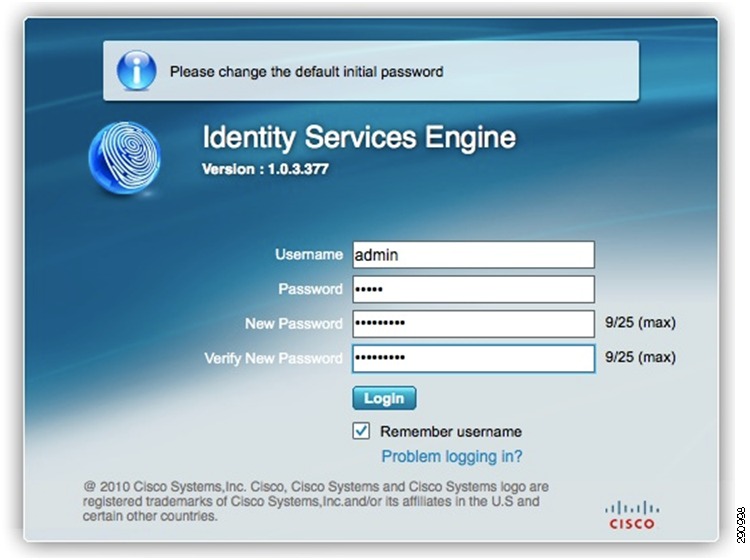Click the Identity Services Engine title
This screenshot has width=750, height=560.
tap(359, 137)
